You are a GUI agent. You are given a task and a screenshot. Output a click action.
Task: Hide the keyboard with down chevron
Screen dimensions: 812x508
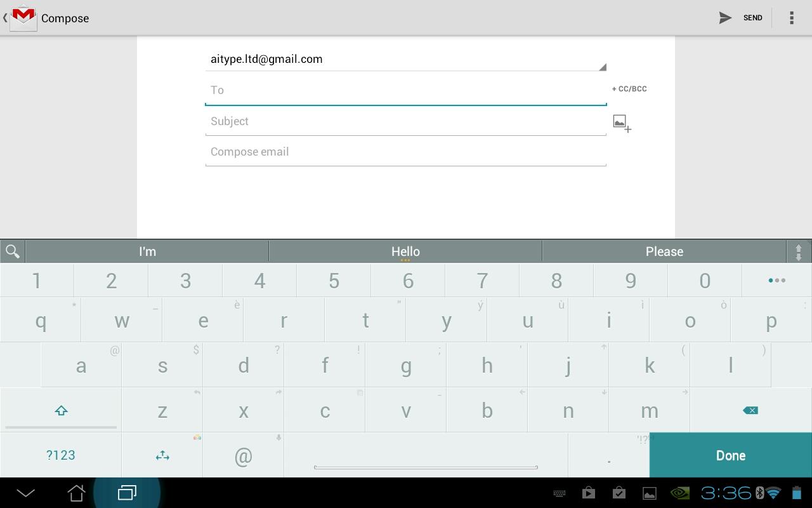click(x=25, y=493)
